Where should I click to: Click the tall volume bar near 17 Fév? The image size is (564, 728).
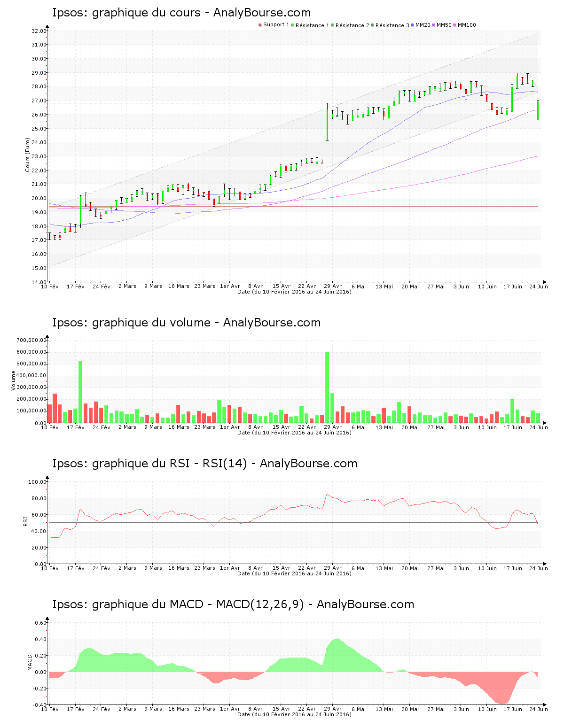pyautogui.click(x=80, y=392)
